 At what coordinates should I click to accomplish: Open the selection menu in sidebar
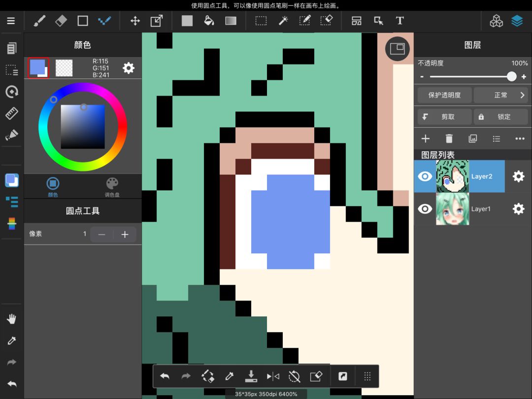pyautogui.click(x=11, y=70)
